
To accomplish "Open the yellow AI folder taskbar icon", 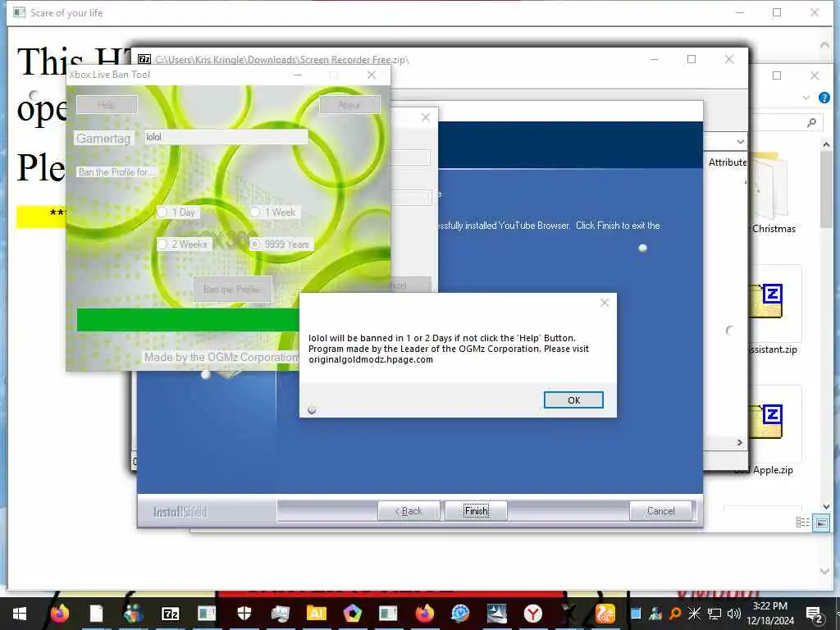I will (x=316, y=614).
